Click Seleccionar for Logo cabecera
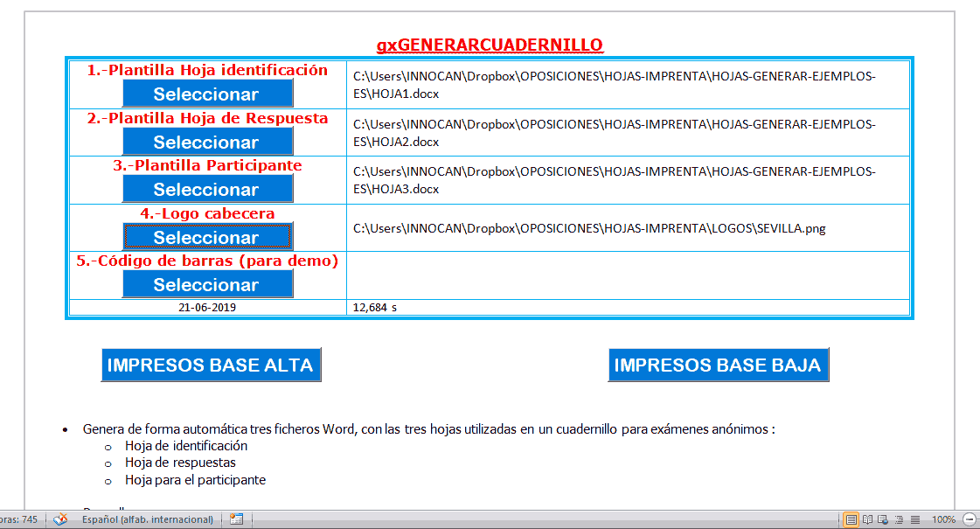The width and height of the screenshot is (980, 529). [207, 237]
